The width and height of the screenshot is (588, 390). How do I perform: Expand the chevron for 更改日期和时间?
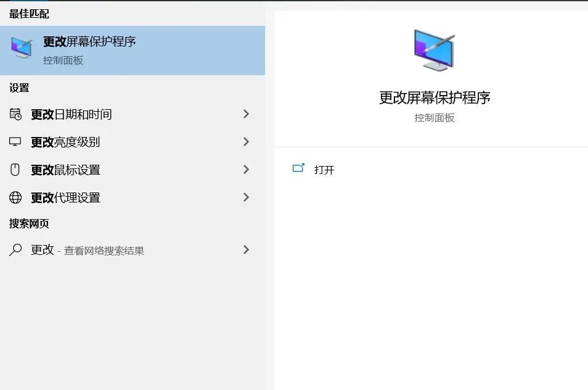click(x=247, y=114)
